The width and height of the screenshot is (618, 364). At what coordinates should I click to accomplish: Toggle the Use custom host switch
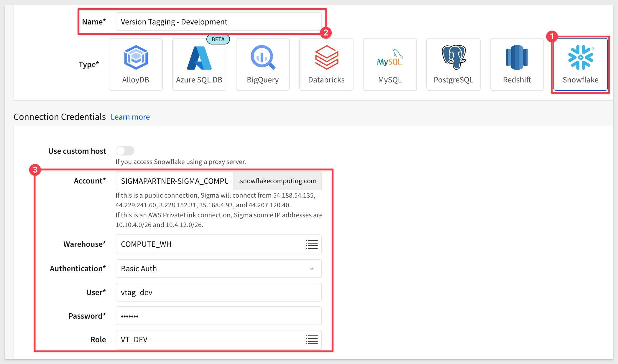(x=125, y=151)
